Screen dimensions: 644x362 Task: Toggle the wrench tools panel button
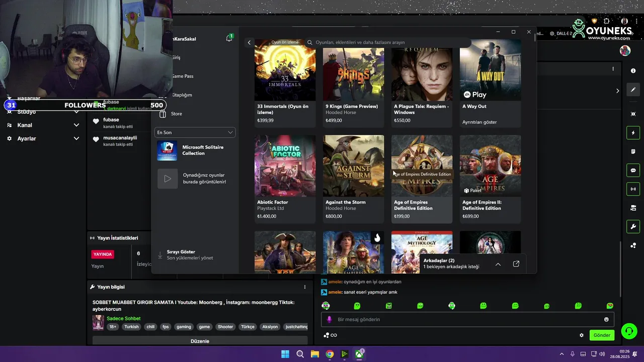coord(633,226)
